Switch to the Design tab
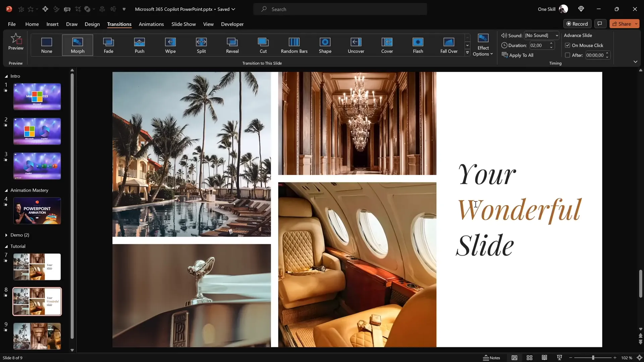 pos(92,24)
